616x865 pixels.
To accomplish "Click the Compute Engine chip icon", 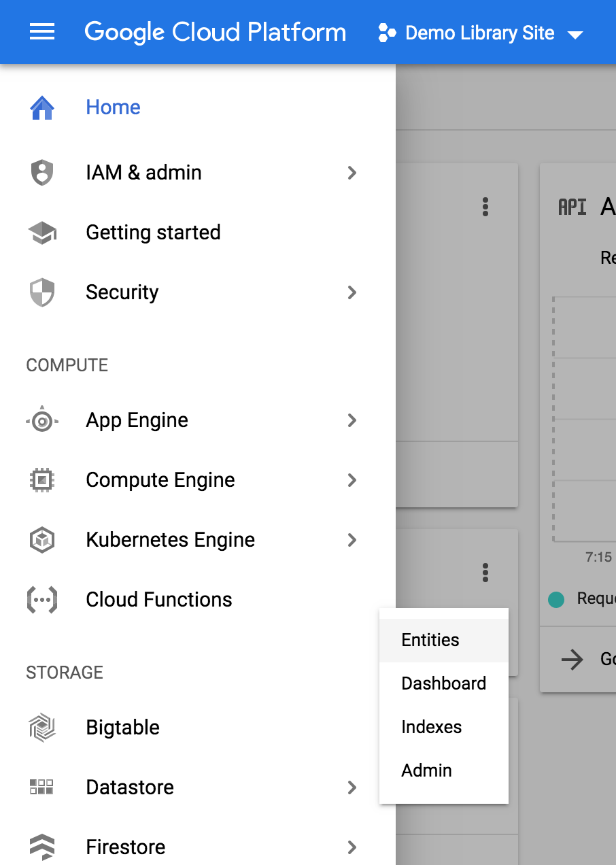I will coord(42,481).
